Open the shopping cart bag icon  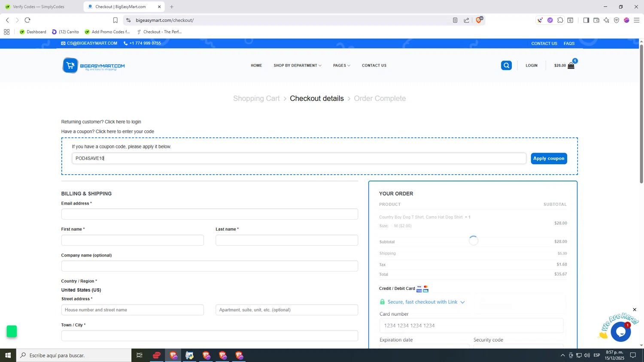(x=571, y=66)
